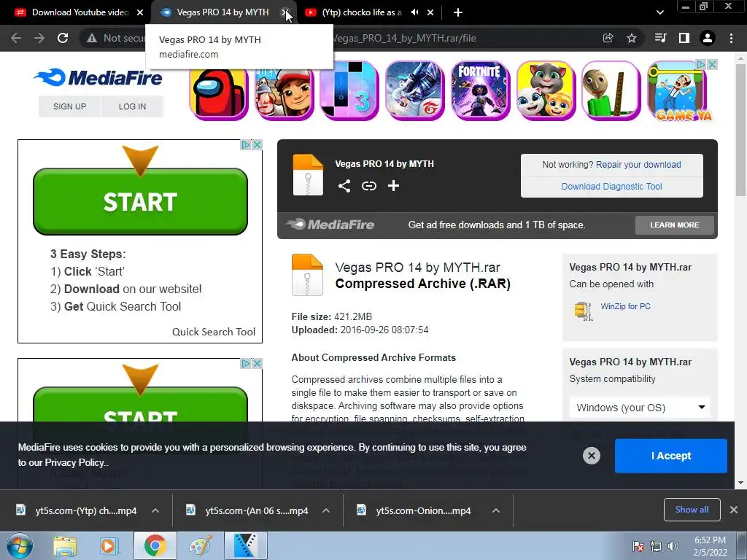Click the WinZip for PC link
This screenshot has width=747, height=560.
pyautogui.click(x=625, y=307)
